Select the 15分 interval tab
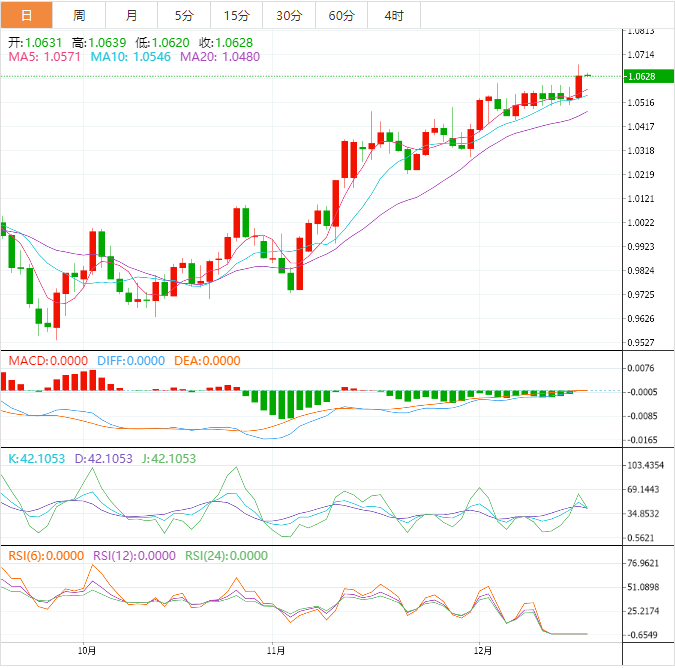Screen dimensions: 675x668 pyautogui.click(x=236, y=15)
